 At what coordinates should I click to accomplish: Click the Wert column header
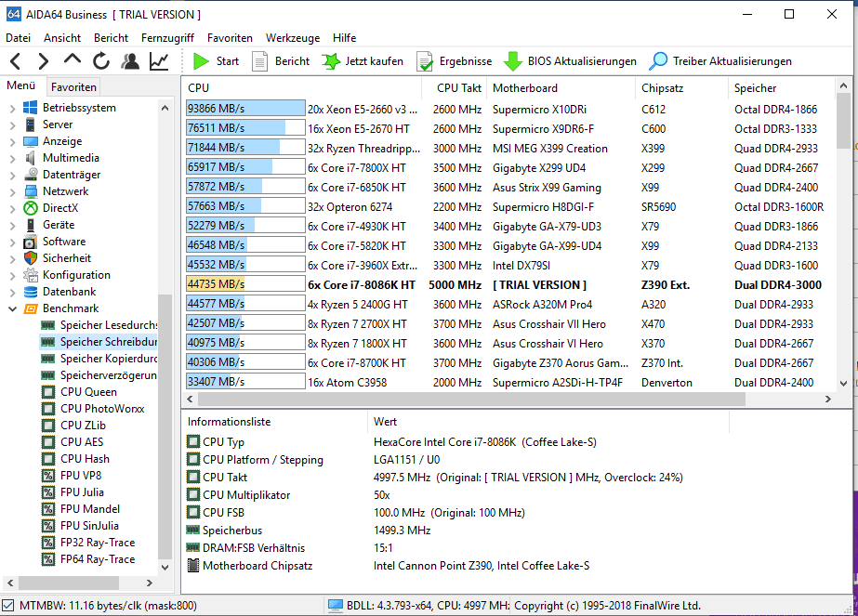[x=548, y=422]
